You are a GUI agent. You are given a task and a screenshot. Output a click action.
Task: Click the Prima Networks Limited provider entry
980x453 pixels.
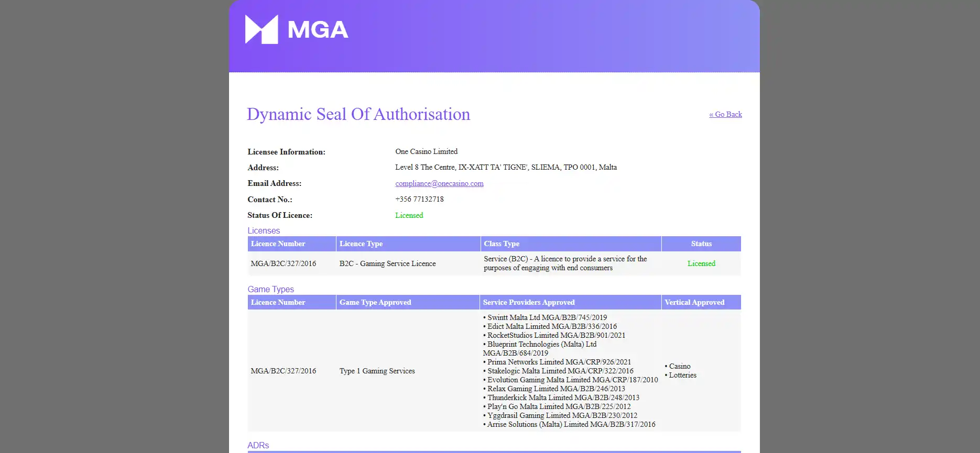pyautogui.click(x=557, y=362)
